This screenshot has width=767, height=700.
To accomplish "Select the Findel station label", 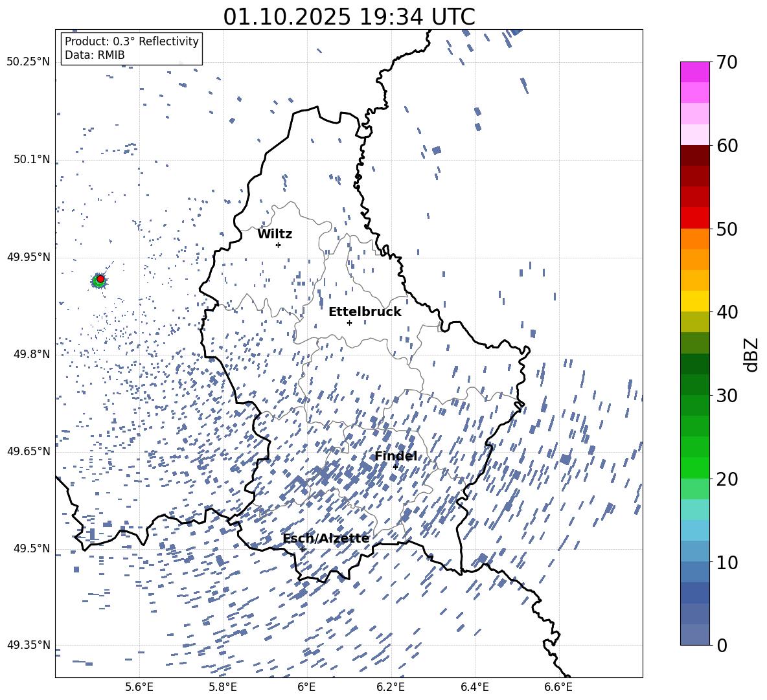I will click(395, 457).
